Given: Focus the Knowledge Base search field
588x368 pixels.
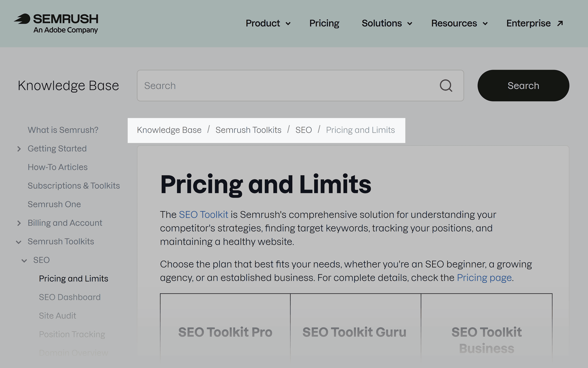Looking at the screenshot, I should coord(300,86).
